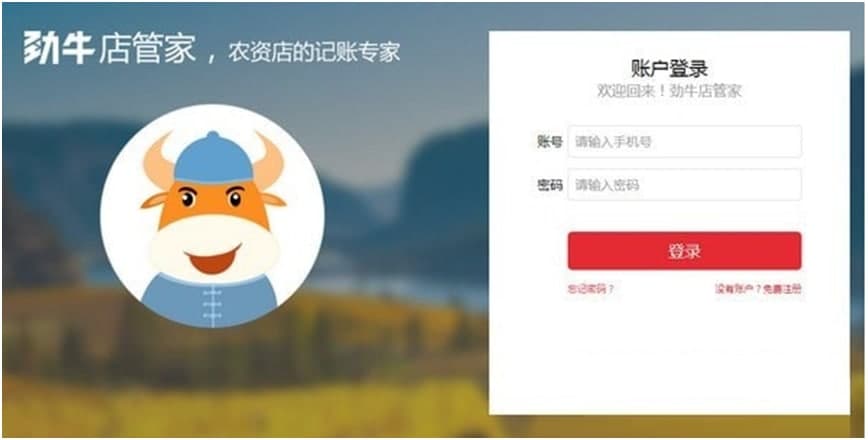Image resolution: width=868 pixels, height=440 pixels.
Task: Click the 劲牛 brand logo
Action: coord(58,48)
